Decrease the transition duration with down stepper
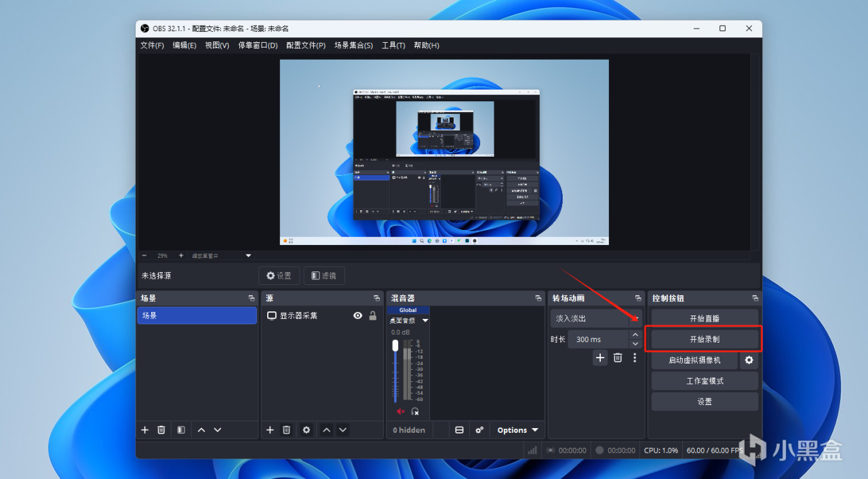 point(635,344)
